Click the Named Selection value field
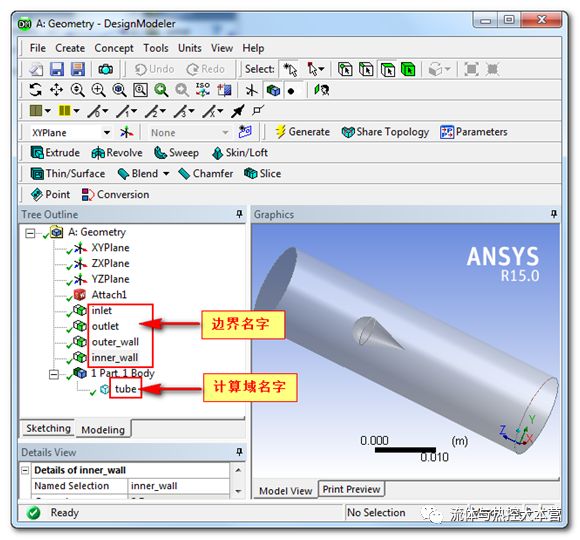Viewport: 580px width, 540px height. click(x=179, y=486)
